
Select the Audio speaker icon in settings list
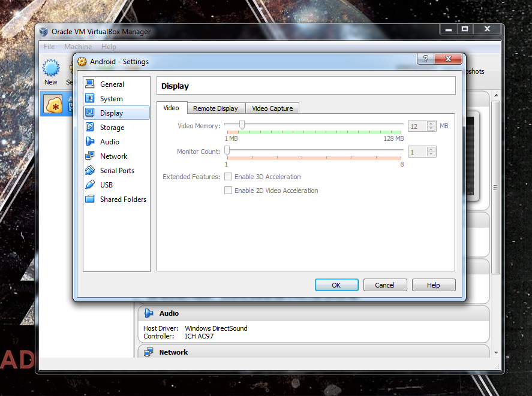coord(90,141)
